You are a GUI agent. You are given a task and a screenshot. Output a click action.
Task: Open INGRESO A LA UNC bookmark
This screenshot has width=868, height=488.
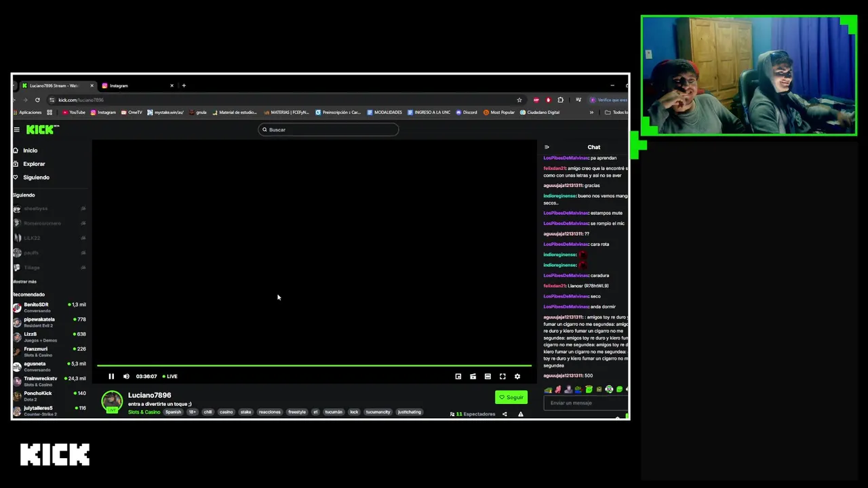(429, 113)
